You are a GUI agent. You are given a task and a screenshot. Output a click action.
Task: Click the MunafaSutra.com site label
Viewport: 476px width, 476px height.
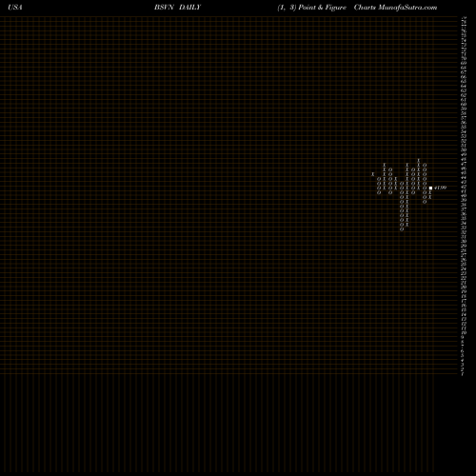coord(407,8)
